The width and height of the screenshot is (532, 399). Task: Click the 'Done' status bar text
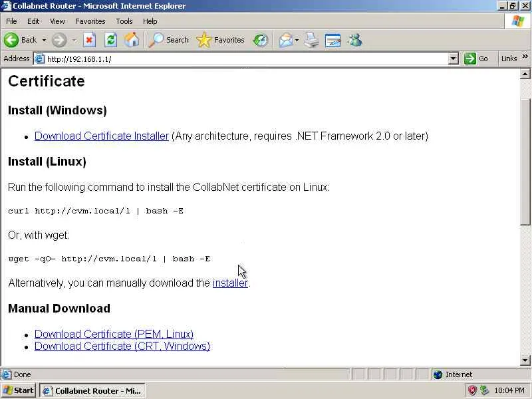click(x=23, y=374)
